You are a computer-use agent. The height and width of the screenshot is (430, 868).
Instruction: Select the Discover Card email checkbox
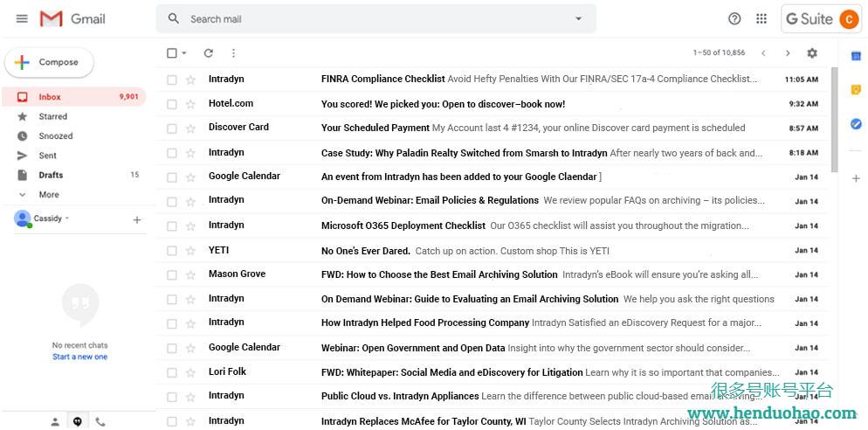tap(172, 128)
